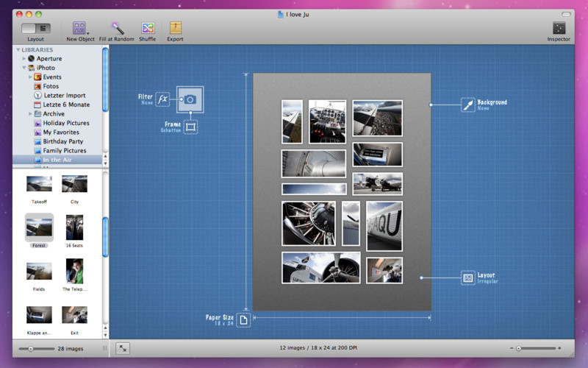Collapse the iPhoto library
The height and width of the screenshot is (368, 588).
click(24, 68)
